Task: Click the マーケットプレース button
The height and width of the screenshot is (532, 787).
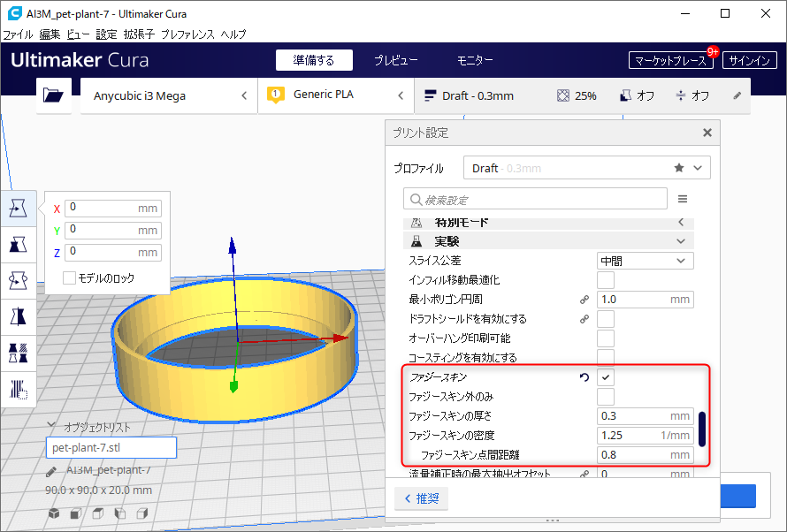Action: pos(671,60)
